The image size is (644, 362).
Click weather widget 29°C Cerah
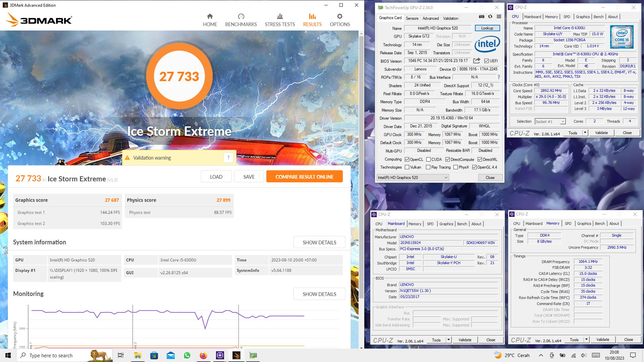tap(512, 355)
